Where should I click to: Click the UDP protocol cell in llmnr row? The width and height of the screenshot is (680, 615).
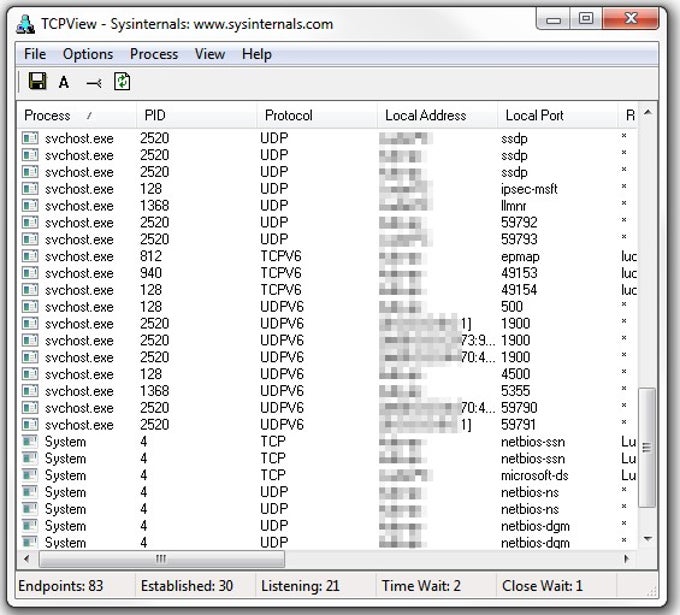(274, 206)
